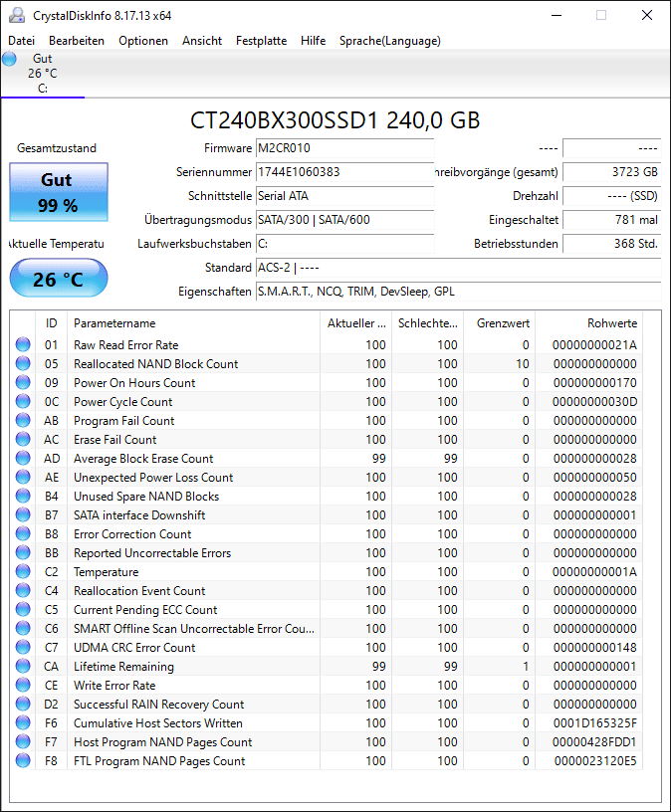Open the Sprache(Language) menu
The height and width of the screenshot is (812, 671).
coord(389,41)
